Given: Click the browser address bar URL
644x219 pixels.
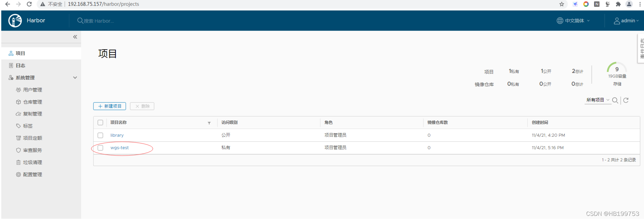Looking at the screenshot, I should (x=104, y=4).
